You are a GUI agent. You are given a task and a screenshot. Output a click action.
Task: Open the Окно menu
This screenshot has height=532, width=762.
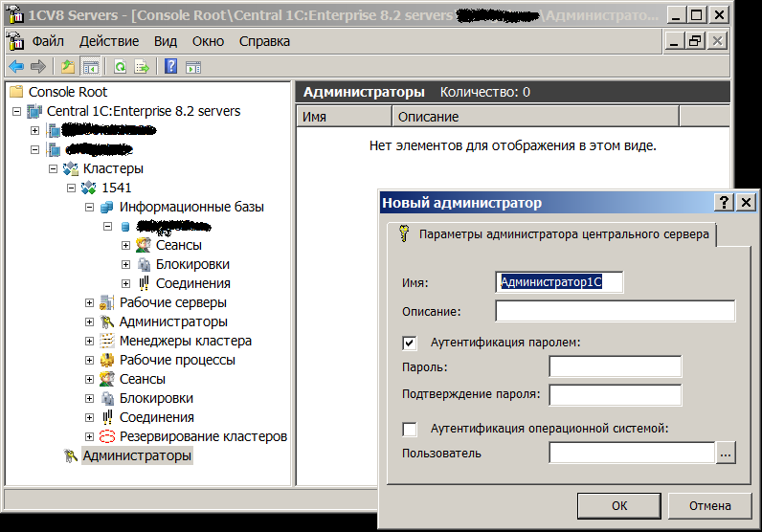tap(208, 41)
